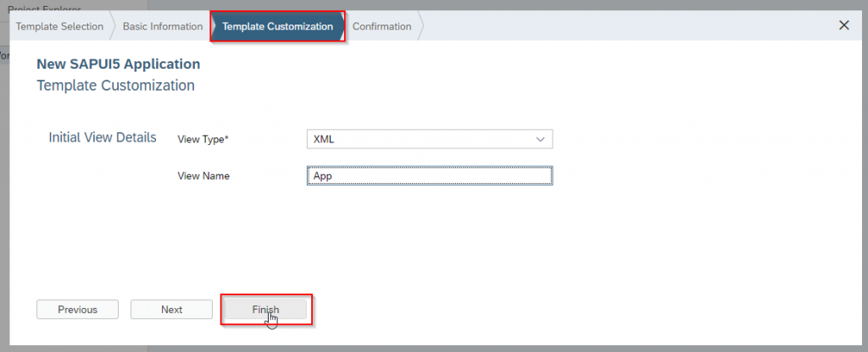Click the View Name input field

(430, 176)
